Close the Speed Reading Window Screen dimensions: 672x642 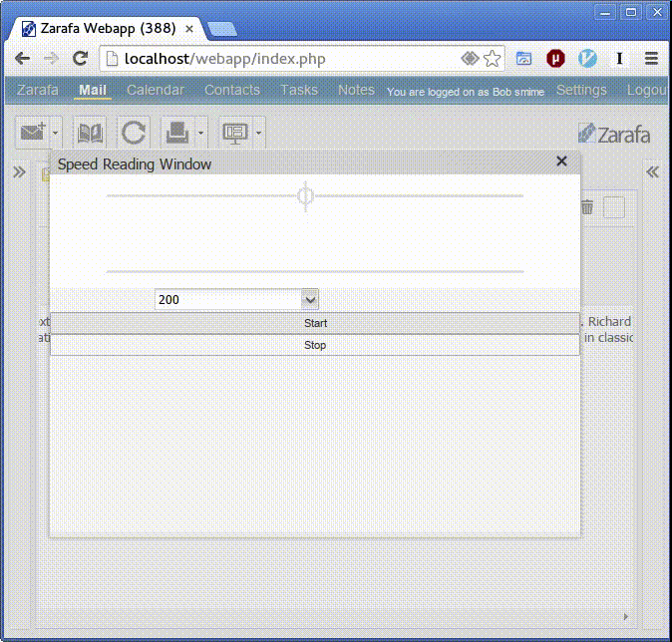click(x=561, y=161)
